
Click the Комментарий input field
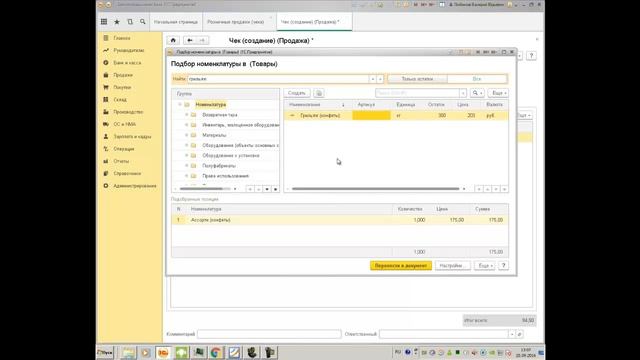pyautogui.click(x=269, y=334)
